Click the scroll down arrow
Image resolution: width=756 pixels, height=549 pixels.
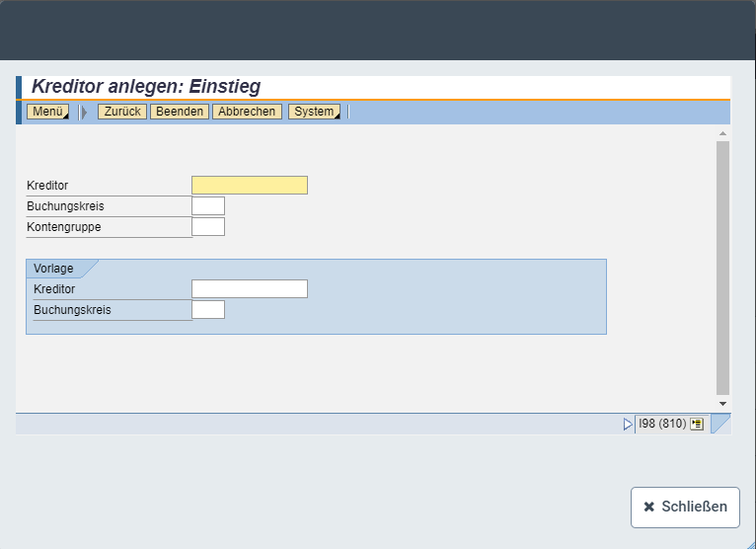(x=722, y=404)
